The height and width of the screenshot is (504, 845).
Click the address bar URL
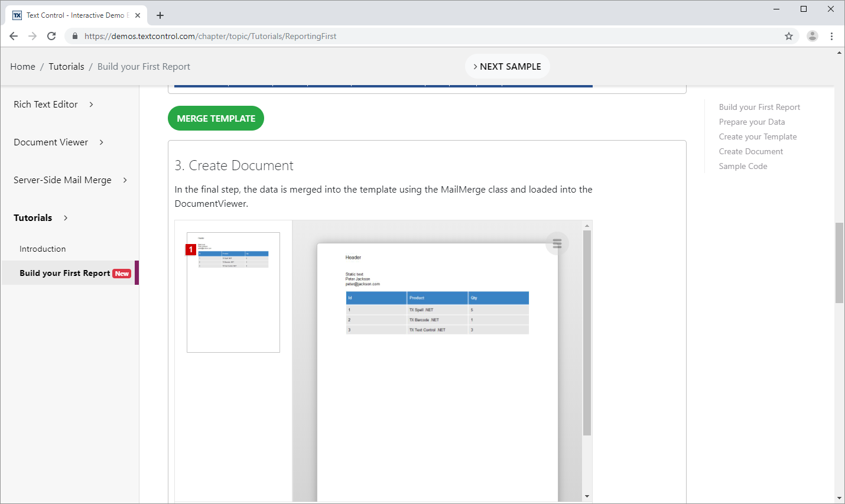click(x=210, y=36)
